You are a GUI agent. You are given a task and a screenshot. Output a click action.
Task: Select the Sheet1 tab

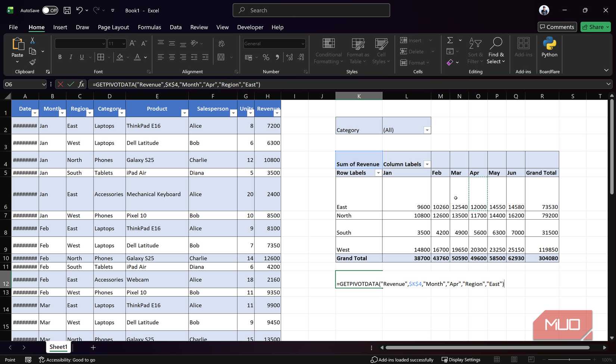click(x=59, y=347)
